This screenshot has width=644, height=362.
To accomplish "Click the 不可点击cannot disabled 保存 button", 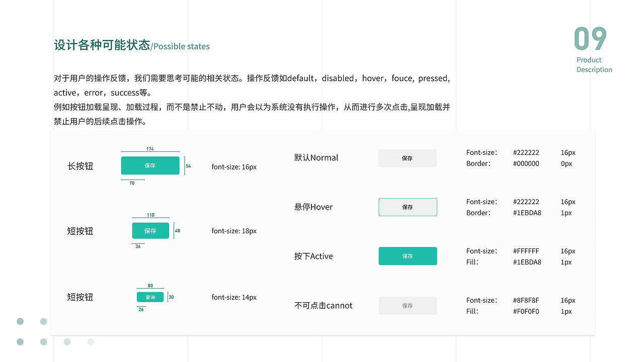I will point(408,305).
